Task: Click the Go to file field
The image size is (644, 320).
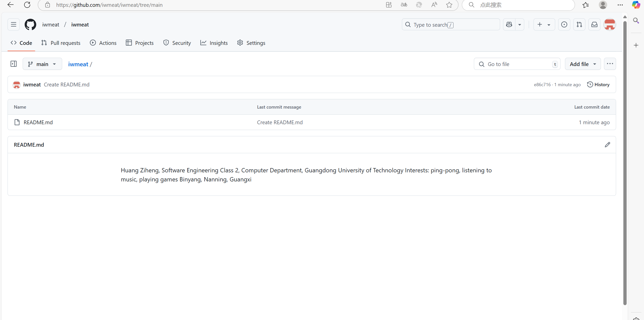Action: (x=517, y=64)
